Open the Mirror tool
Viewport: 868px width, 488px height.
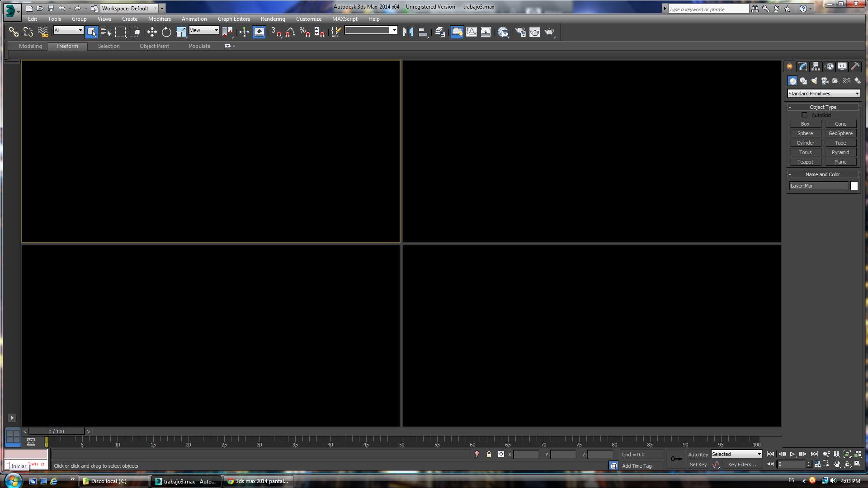tap(408, 32)
